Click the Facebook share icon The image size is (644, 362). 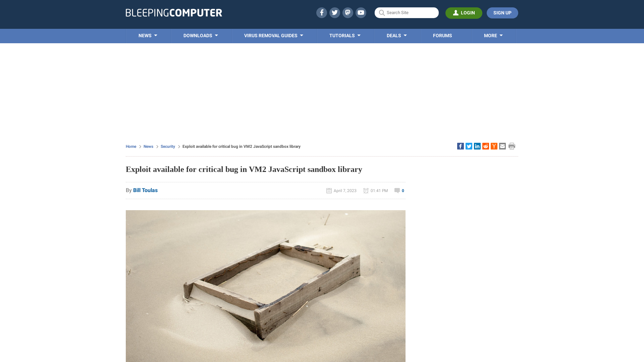(460, 146)
